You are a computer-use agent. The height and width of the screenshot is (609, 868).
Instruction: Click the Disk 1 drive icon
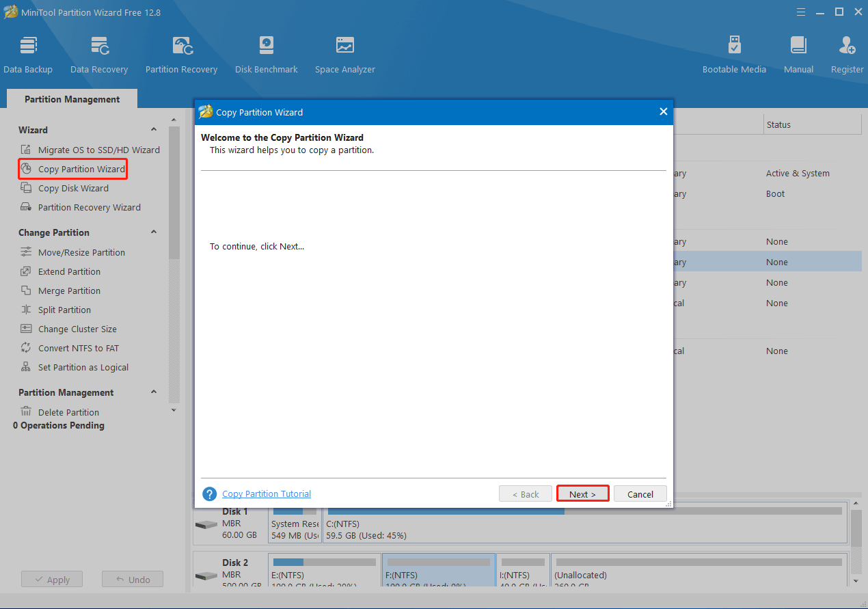coord(206,525)
